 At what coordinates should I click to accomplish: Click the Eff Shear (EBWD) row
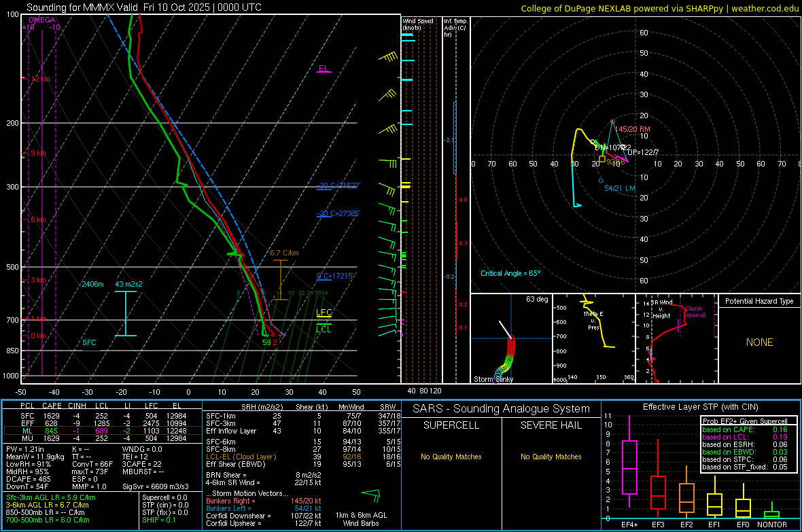coord(303,465)
